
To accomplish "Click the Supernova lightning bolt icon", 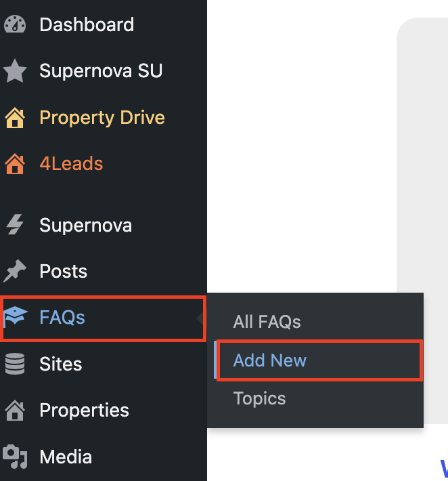I will point(15,226).
